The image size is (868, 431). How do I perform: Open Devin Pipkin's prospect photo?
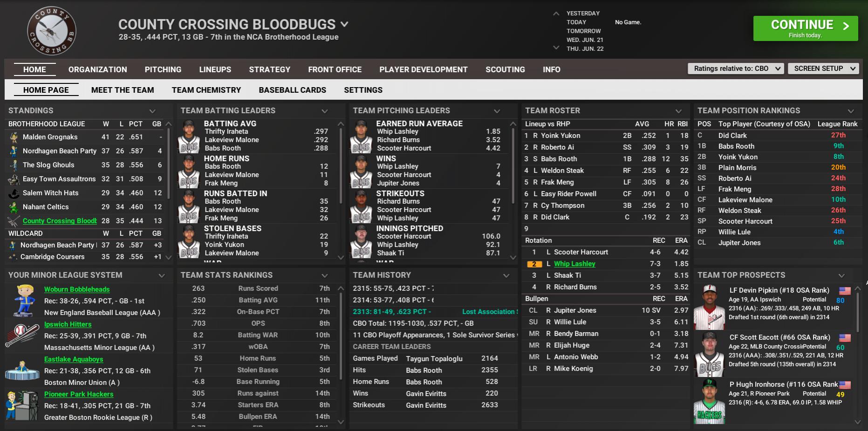[709, 308]
